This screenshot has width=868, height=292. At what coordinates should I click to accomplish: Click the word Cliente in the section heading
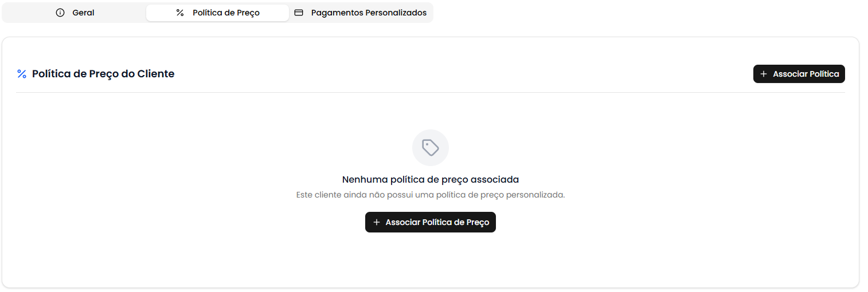pyautogui.click(x=155, y=74)
